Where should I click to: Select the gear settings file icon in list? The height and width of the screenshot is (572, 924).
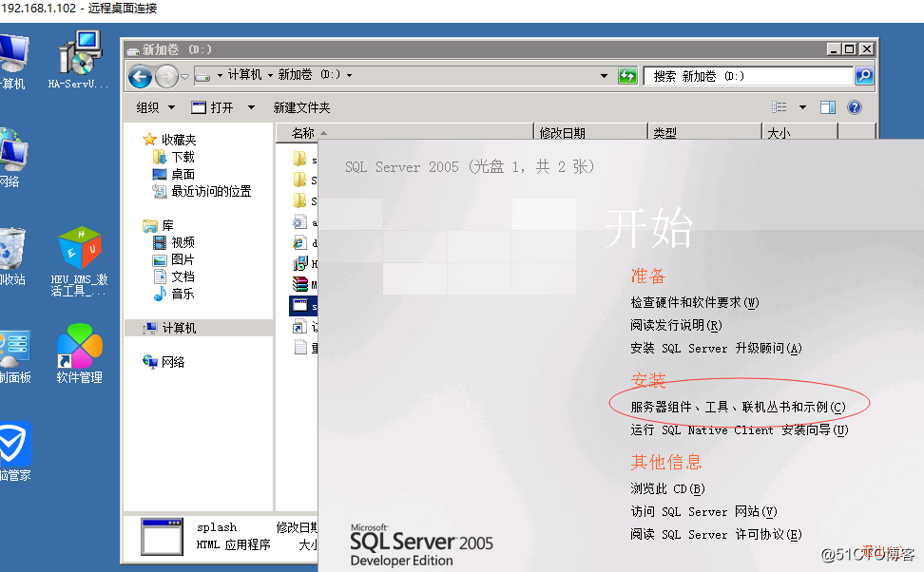click(300, 222)
